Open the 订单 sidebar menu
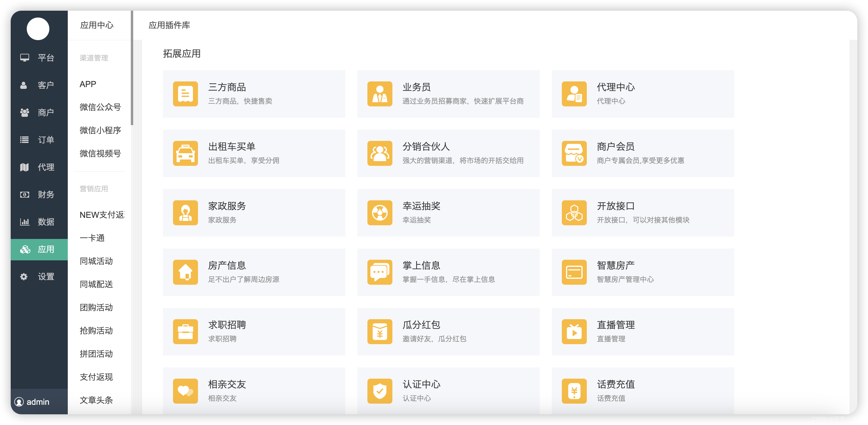This screenshot has height=425, width=868. coord(39,140)
